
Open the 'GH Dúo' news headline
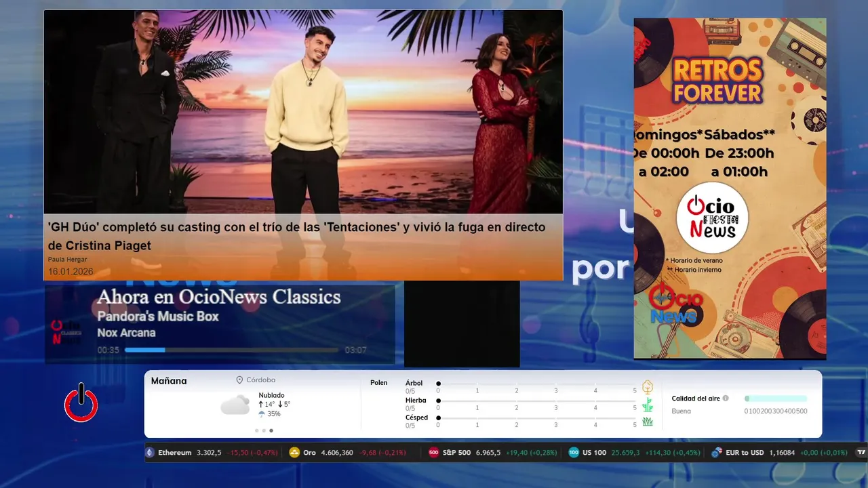pos(296,236)
